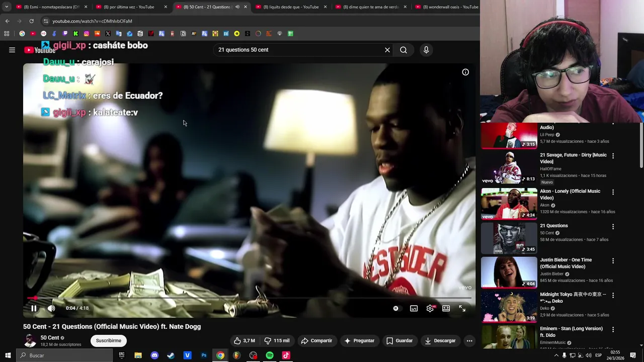Click the address bar URL

coord(92,21)
